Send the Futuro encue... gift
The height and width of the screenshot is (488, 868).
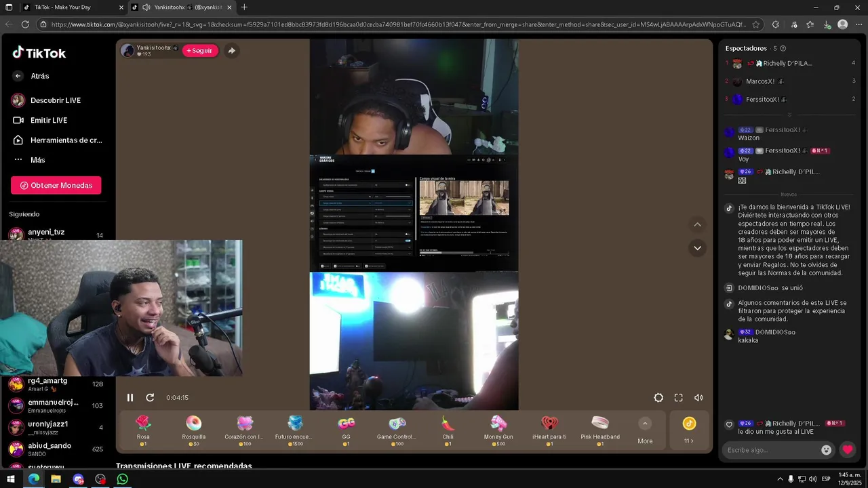click(x=295, y=430)
